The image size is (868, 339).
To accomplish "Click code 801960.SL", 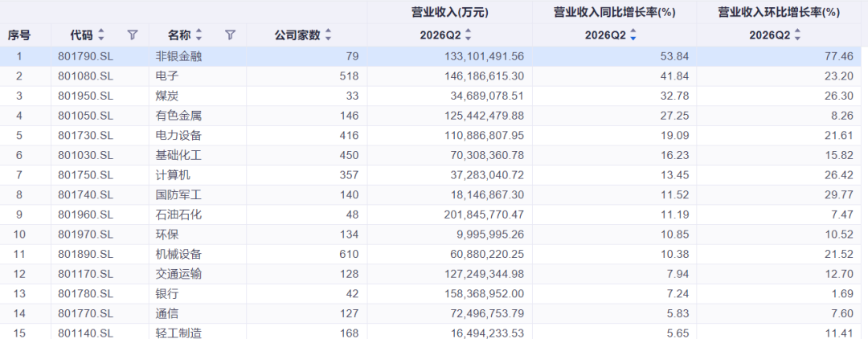I will pos(85,214).
